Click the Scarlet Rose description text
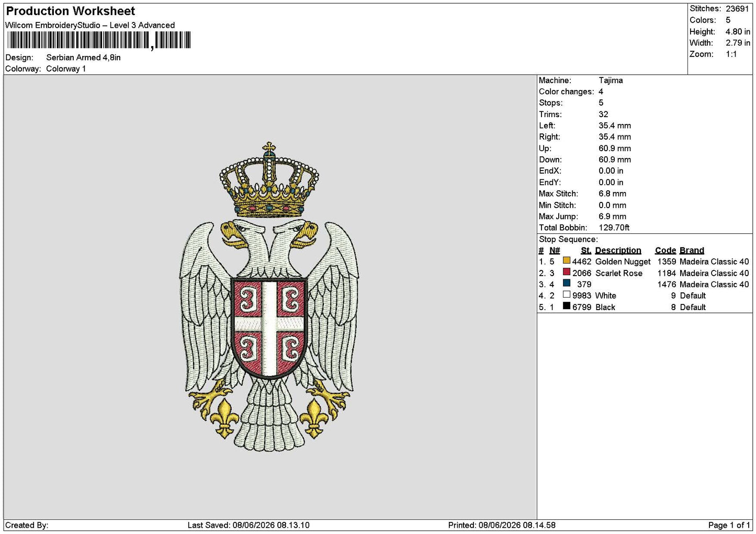Viewport: 756px width, 534px height. 618,273
